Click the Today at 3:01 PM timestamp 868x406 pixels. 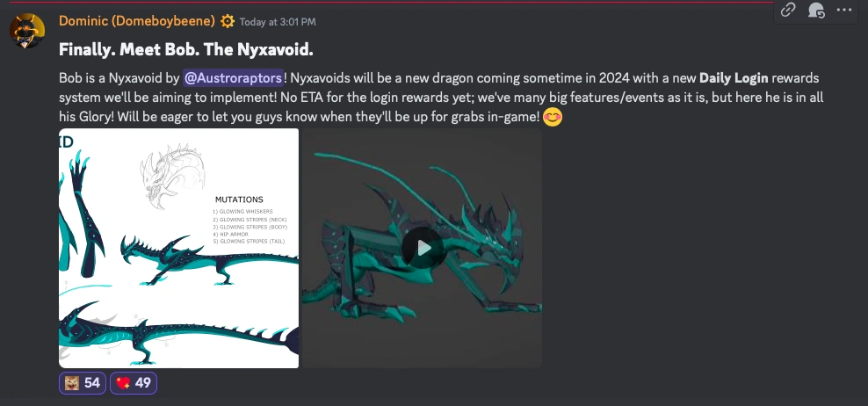tap(278, 22)
